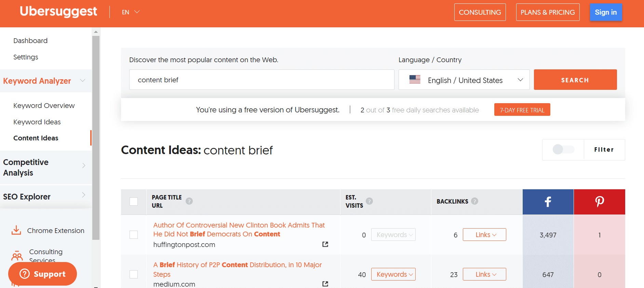The height and width of the screenshot is (288, 644).
Task: Open the Clinton Book article title link
Action: (x=239, y=230)
